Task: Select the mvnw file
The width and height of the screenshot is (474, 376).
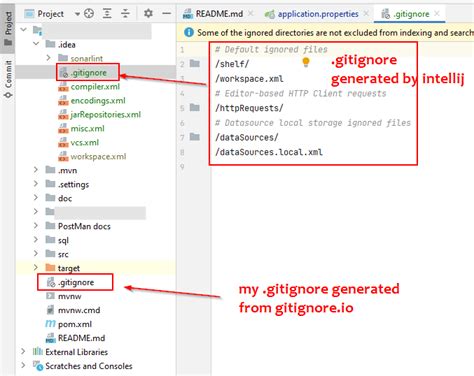Action: pyautogui.click(x=69, y=296)
